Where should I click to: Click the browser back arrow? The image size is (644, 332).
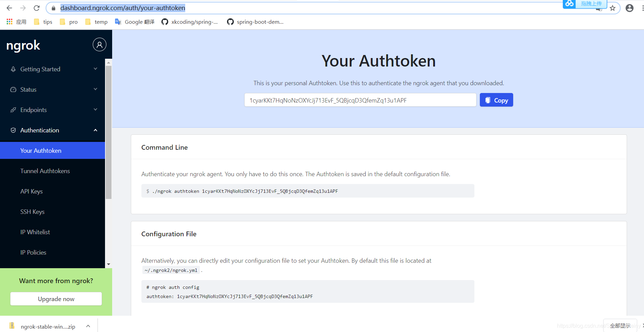pos(9,8)
